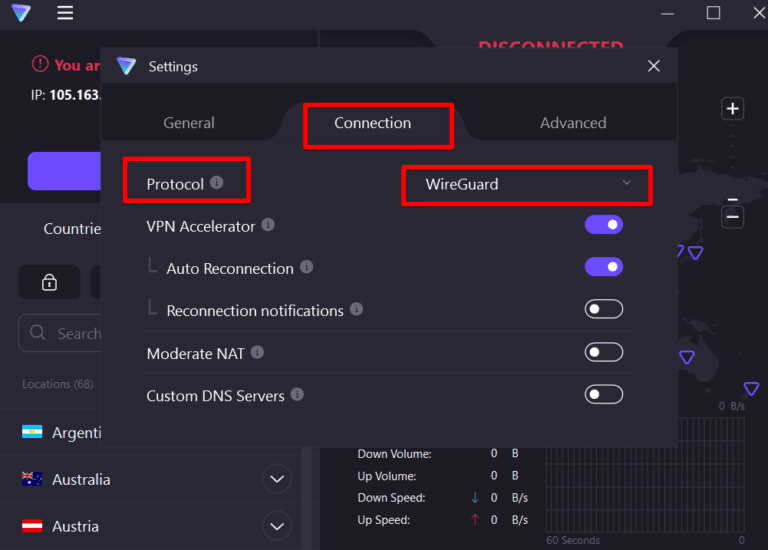Open the Advanced settings tab
The height and width of the screenshot is (550, 768).
(x=573, y=123)
